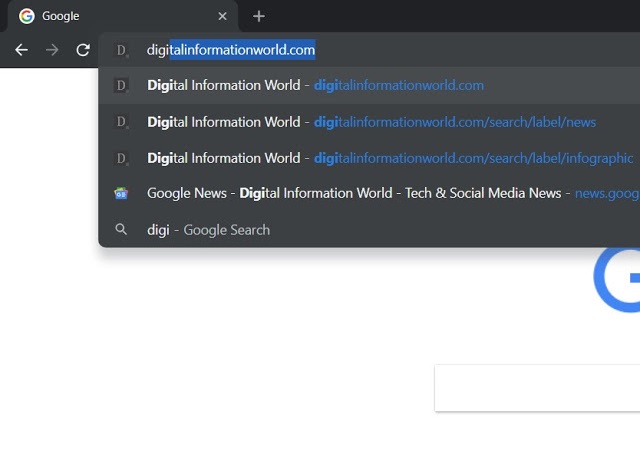Choose the Google News Digital Information World suggestion
Viewport: 640px width, 463px height.
(x=369, y=193)
